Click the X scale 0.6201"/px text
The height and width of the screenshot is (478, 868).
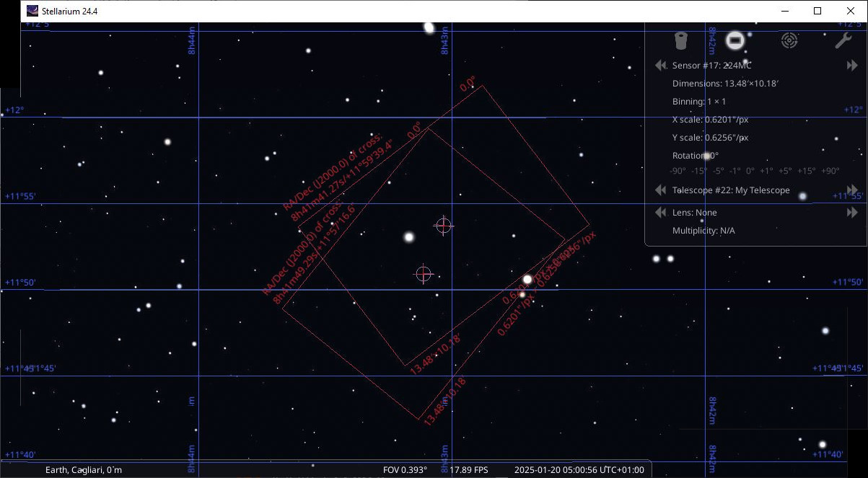tap(710, 120)
